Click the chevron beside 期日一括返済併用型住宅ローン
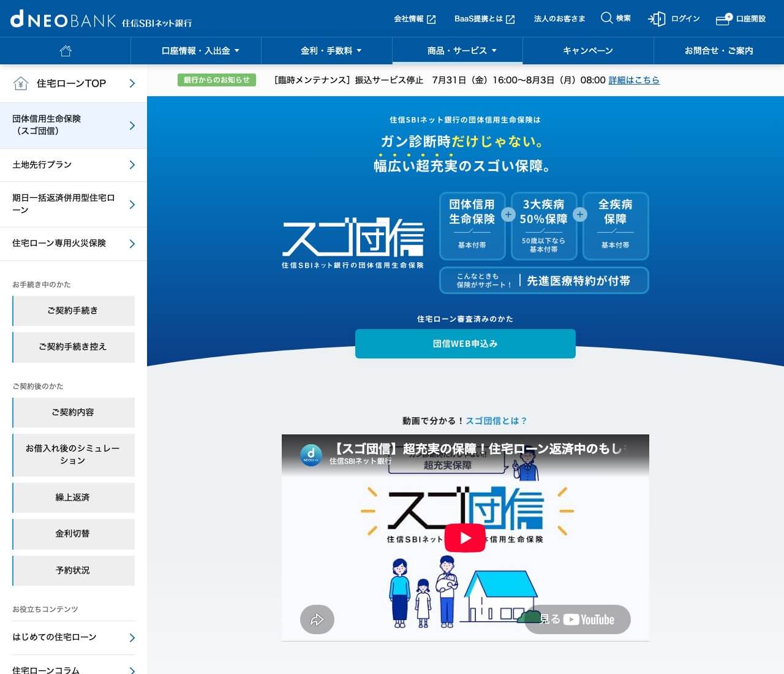Viewport: 784px width, 674px height. coord(132,205)
